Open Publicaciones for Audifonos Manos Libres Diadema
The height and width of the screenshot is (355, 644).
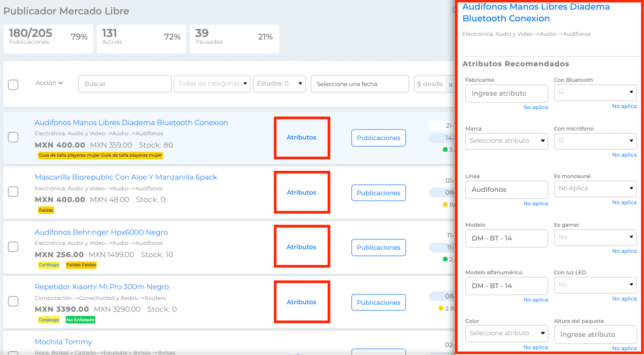click(378, 138)
